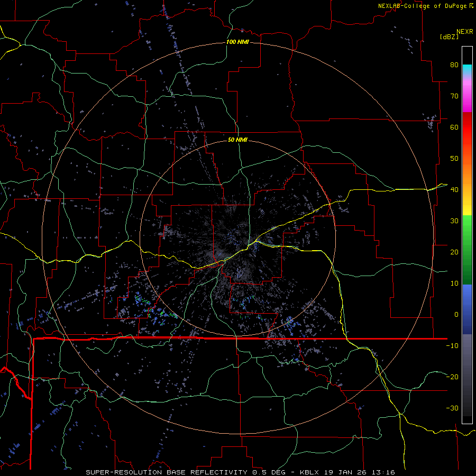Click the -10 value on dBZ scale
This screenshot has height=476, width=476.
[x=452, y=346]
